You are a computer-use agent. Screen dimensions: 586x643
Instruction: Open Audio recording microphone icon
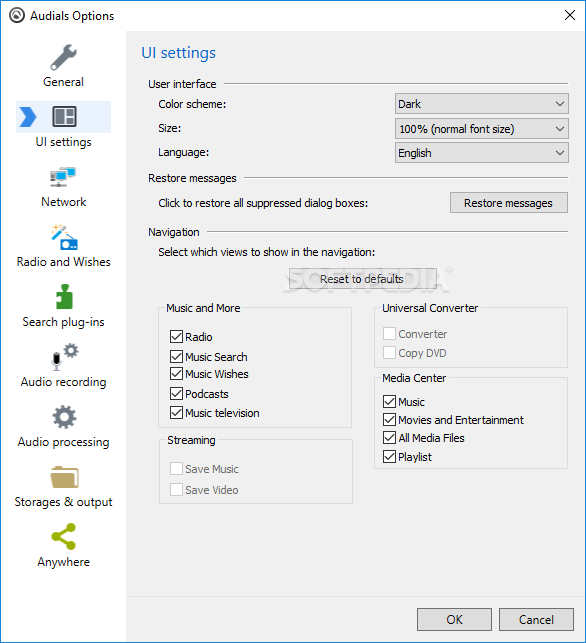(64, 357)
